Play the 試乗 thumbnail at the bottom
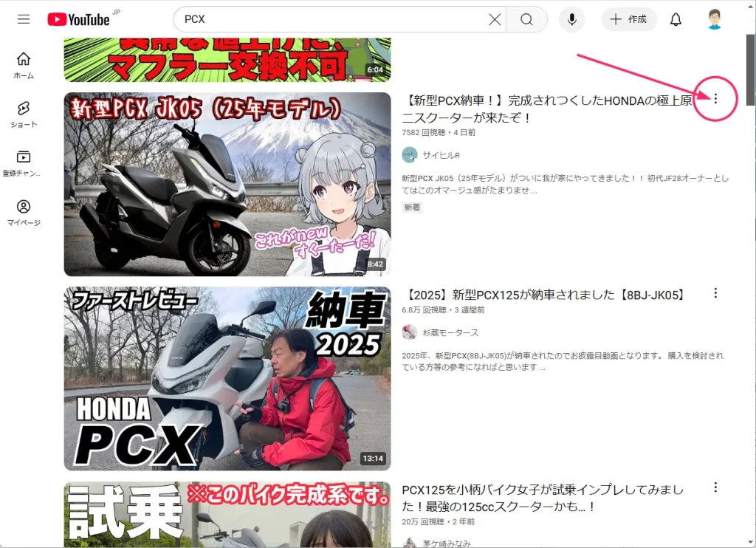The image size is (756, 548). (x=227, y=514)
